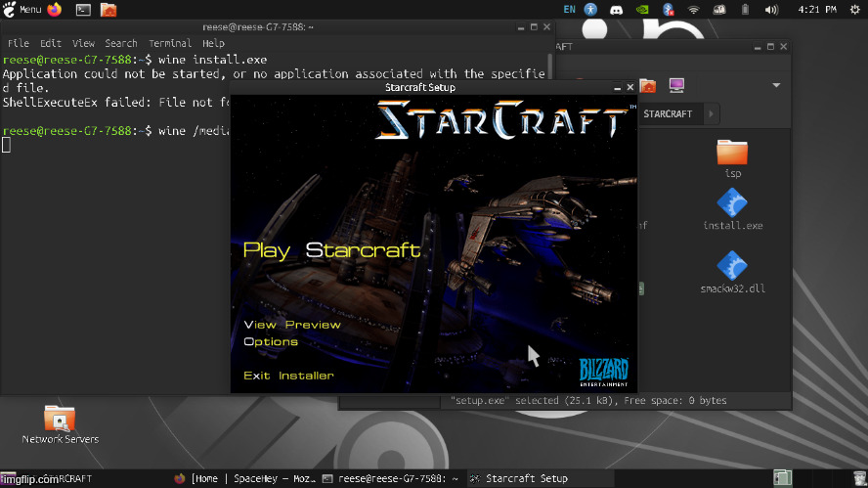Open the File menu in the terminal
868x488 pixels.
point(19,43)
